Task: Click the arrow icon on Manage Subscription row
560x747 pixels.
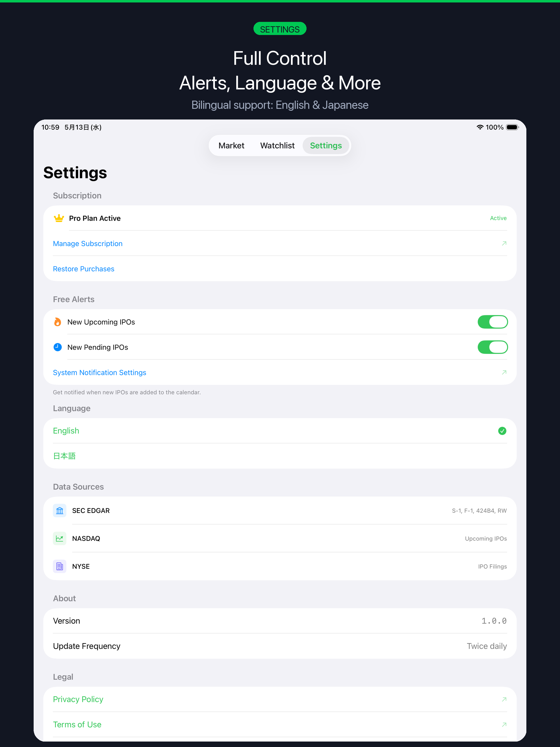Action: click(504, 243)
